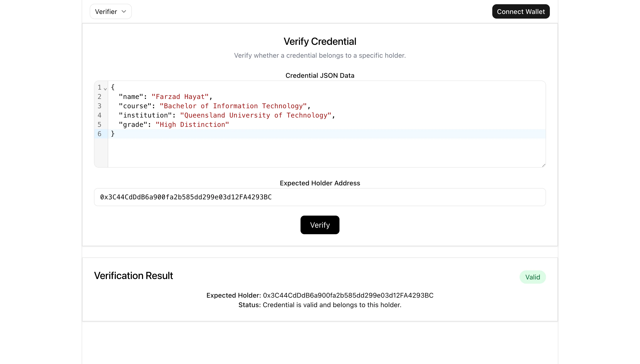
Task: Open the Verifier role dropdown
Action: click(111, 11)
